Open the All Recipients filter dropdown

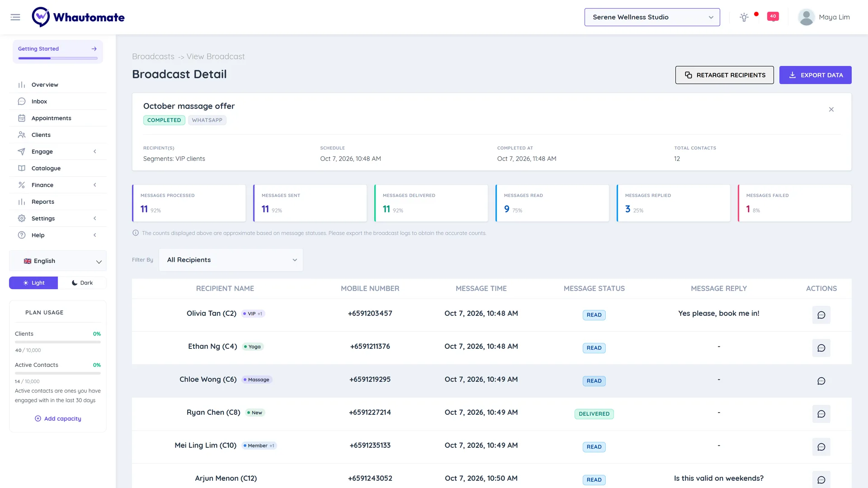coord(231,260)
